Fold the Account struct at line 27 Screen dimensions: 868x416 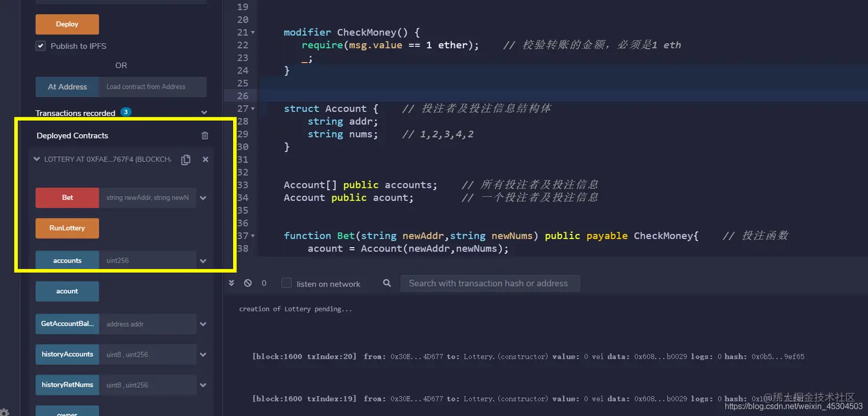click(x=253, y=109)
